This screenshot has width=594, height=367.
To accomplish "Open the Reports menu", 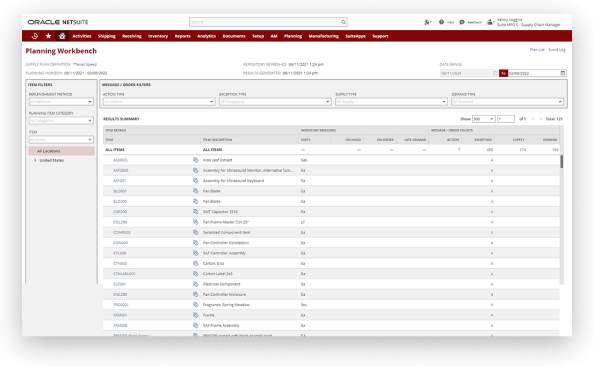I will pos(183,36).
